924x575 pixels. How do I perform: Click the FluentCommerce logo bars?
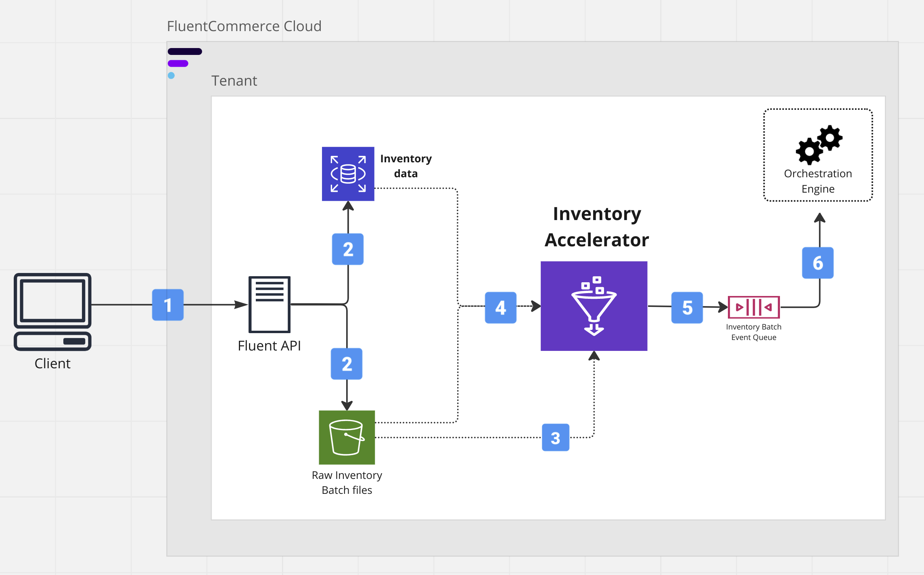pyautogui.click(x=184, y=63)
